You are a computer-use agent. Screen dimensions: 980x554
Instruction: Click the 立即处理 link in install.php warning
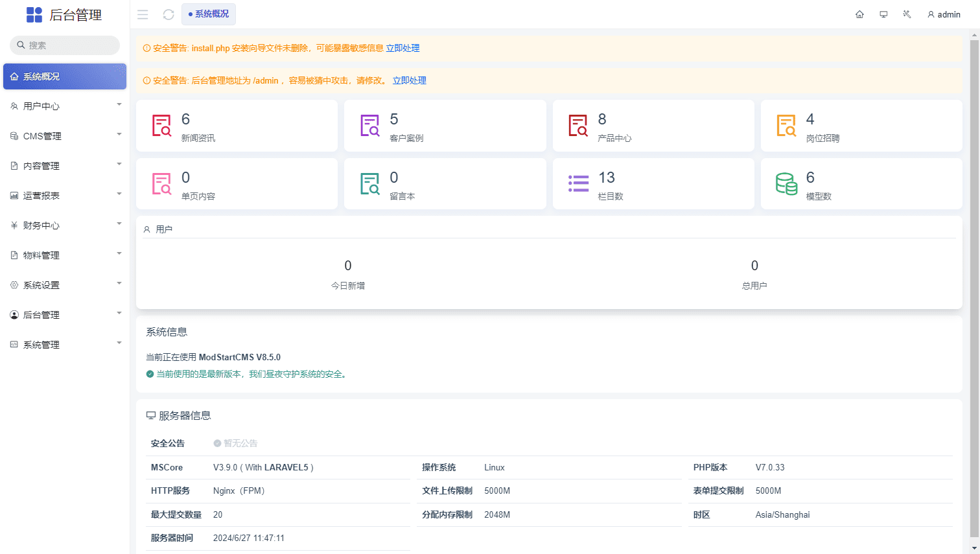tap(403, 47)
